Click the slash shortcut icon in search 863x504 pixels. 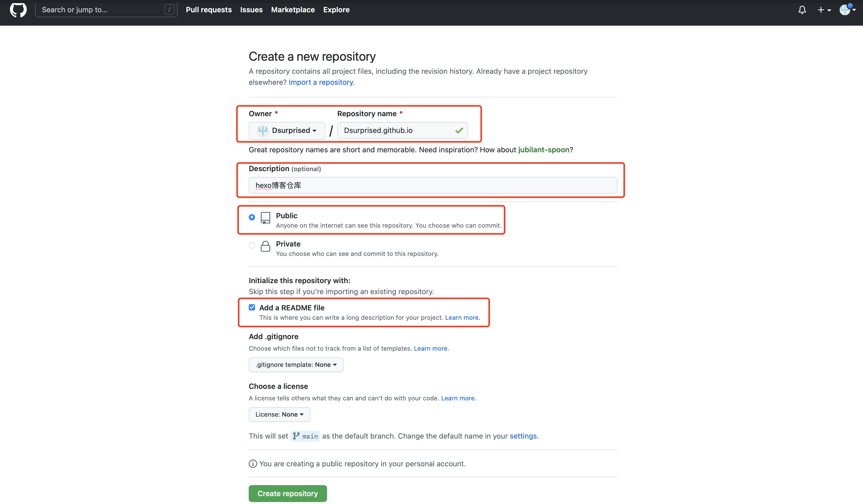(169, 10)
